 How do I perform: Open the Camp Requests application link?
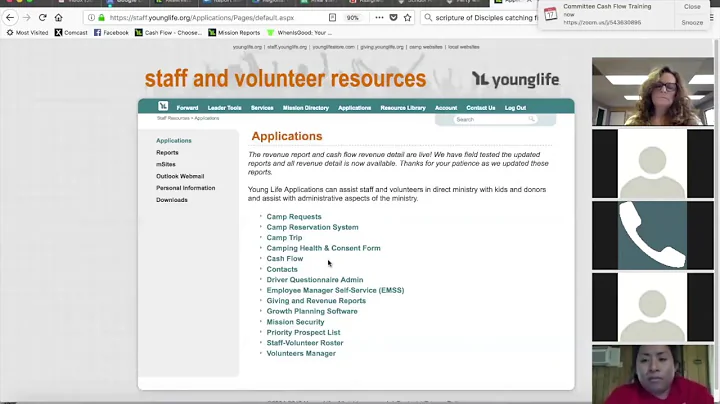pyautogui.click(x=294, y=217)
